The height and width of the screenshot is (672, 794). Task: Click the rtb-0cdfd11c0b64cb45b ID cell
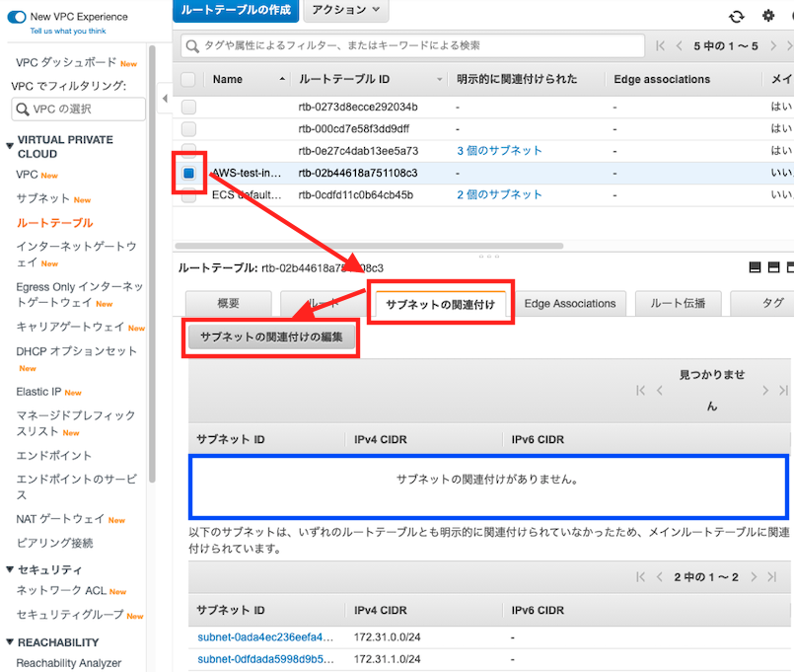tap(355, 195)
